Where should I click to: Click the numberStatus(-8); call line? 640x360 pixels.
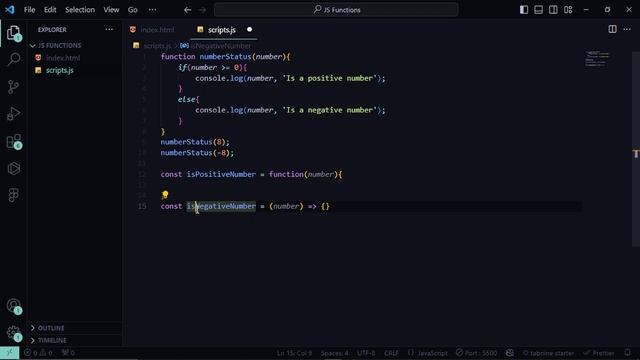(197, 153)
